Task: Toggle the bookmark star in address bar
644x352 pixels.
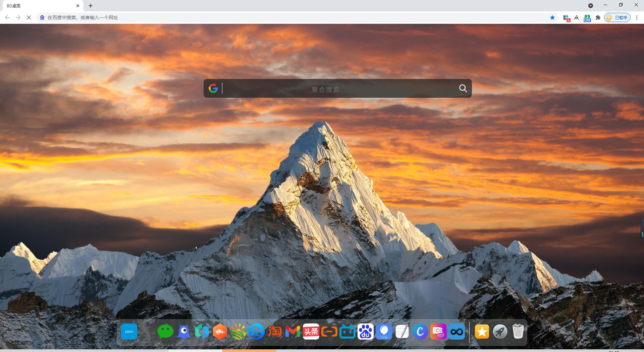Action: click(x=552, y=17)
